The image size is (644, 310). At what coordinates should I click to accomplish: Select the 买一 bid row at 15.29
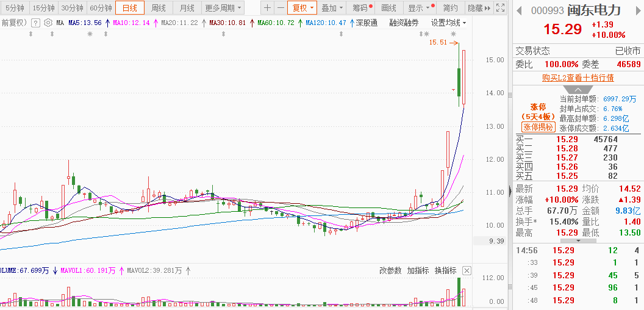(578, 139)
